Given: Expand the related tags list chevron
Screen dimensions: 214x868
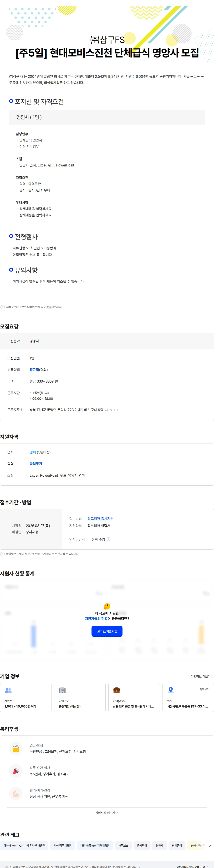Looking at the screenshot, I should tap(209, 846).
